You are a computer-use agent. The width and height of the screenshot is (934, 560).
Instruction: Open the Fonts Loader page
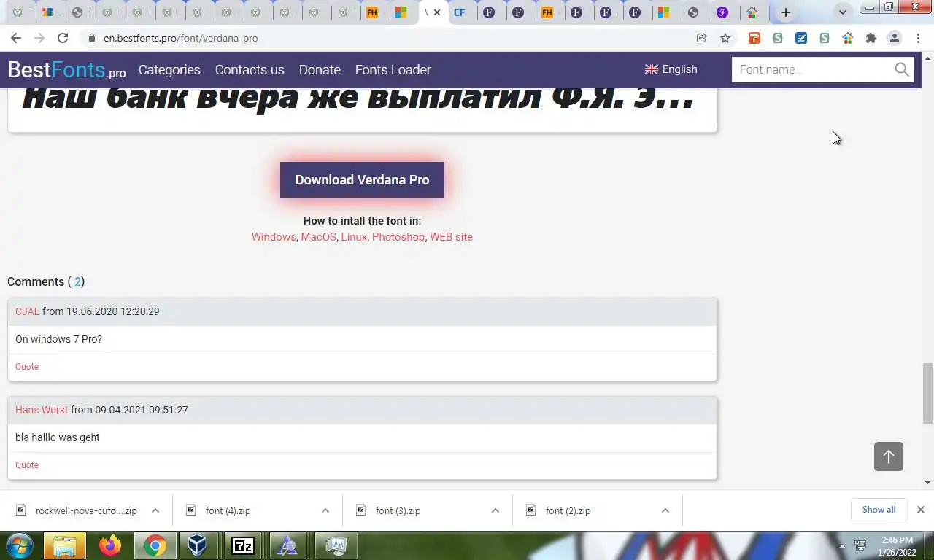(393, 70)
